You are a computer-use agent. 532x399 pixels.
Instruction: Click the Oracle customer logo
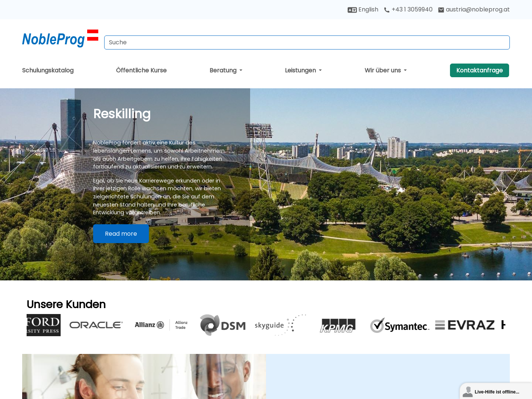point(96,325)
